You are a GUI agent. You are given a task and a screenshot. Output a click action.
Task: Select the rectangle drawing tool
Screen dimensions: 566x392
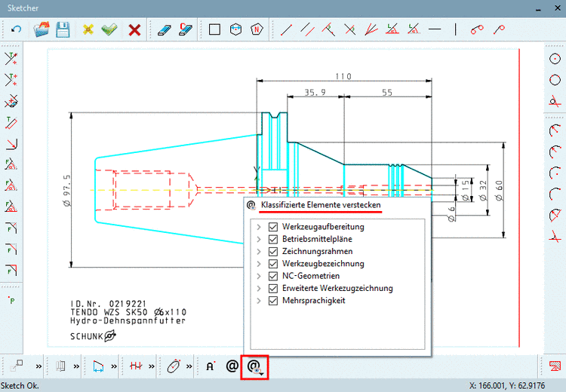click(215, 29)
